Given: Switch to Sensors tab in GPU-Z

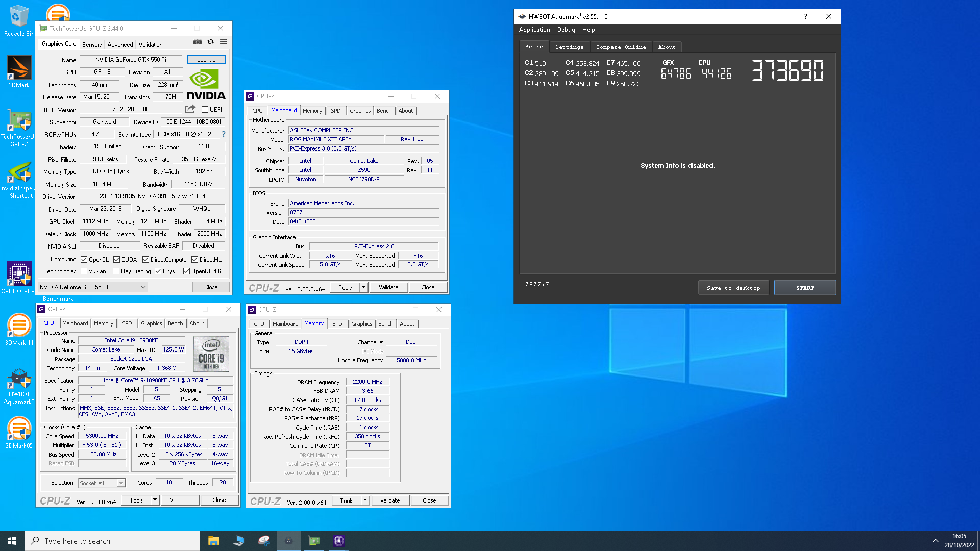Looking at the screenshot, I should click(92, 45).
